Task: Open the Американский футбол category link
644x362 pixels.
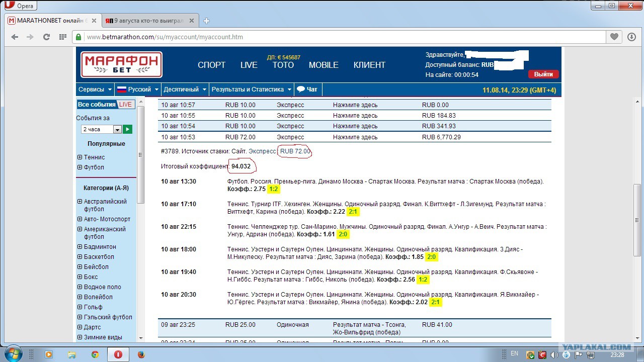Action: coord(105,233)
